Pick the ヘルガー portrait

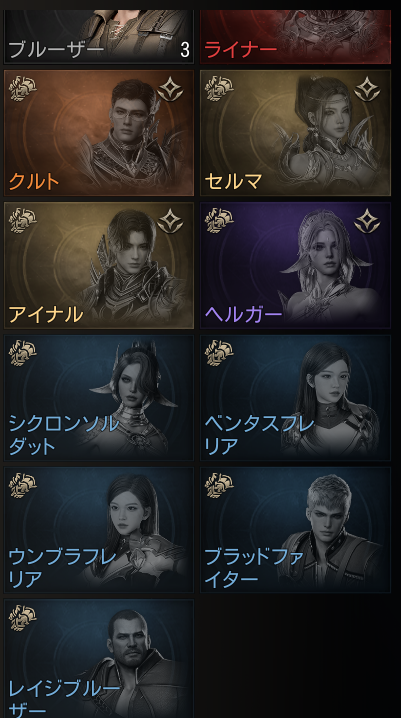(x=296, y=265)
